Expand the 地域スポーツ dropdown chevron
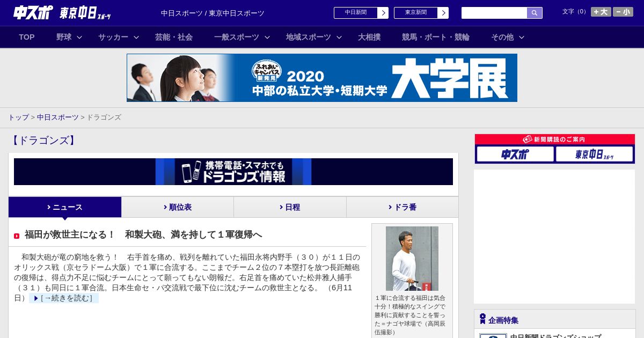 (x=339, y=37)
